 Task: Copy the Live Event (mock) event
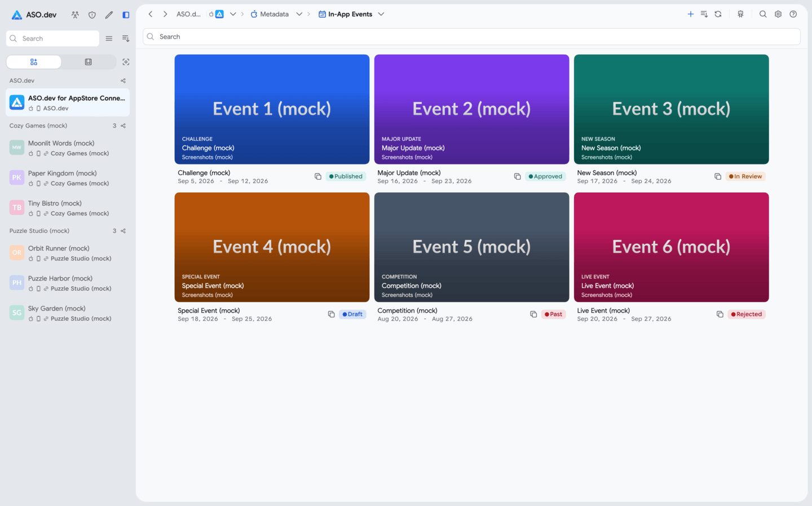tap(720, 314)
